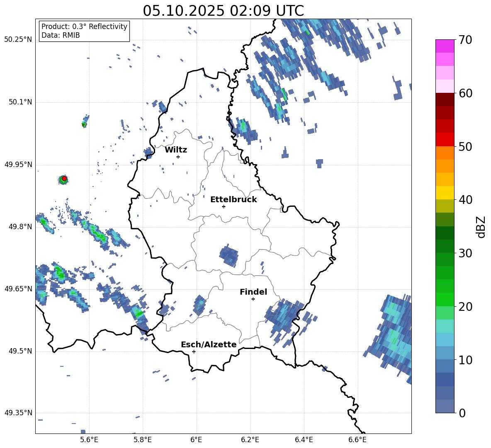Click the orange swatch just above 50
Viewport: 491px width, 448px height.
pos(445,153)
